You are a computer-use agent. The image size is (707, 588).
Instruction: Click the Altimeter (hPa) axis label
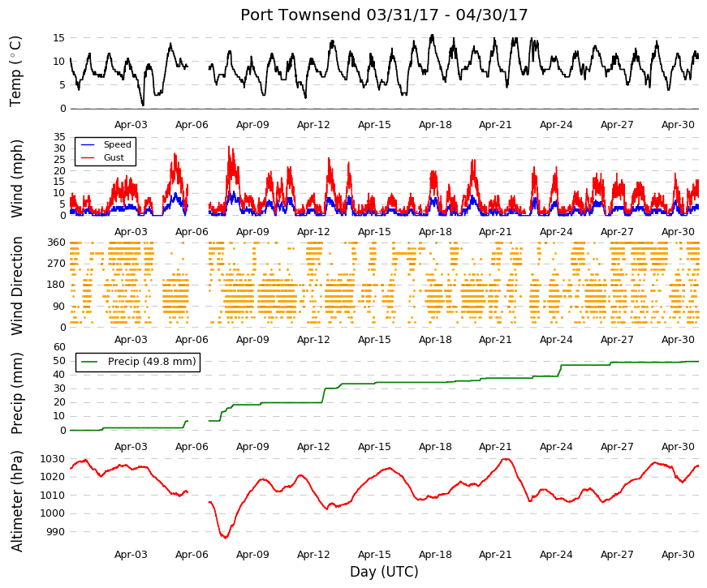pos(16,500)
